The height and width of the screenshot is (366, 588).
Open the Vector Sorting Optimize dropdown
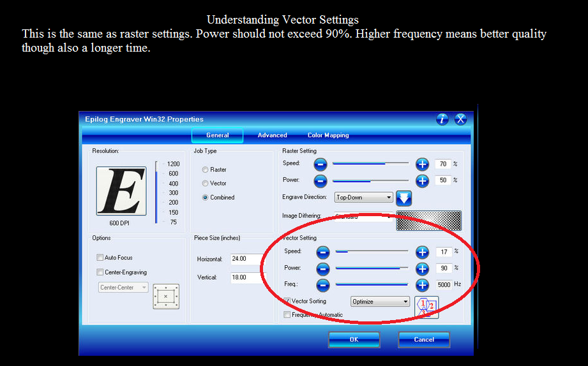coord(380,302)
